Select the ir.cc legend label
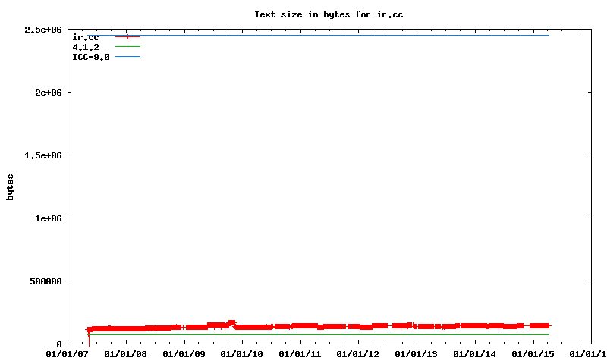Image resolution: width=607 pixels, height=364 pixels. [x=85, y=37]
